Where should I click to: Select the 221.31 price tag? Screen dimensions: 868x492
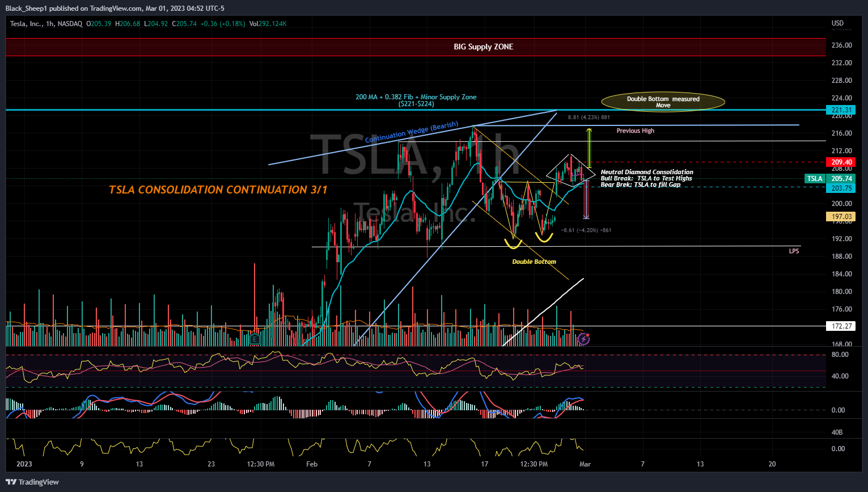coord(841,110)
